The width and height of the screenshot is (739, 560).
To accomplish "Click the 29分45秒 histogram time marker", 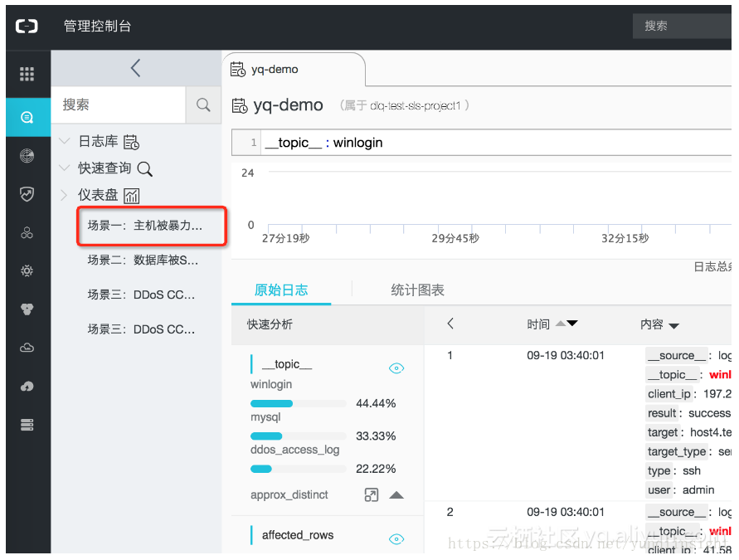I will (x=455, y=239).
